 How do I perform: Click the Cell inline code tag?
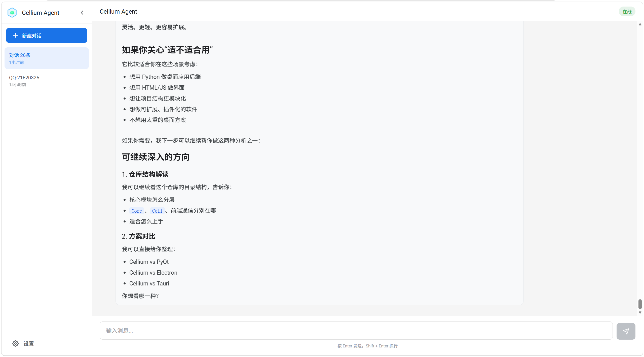click(157, 211)
